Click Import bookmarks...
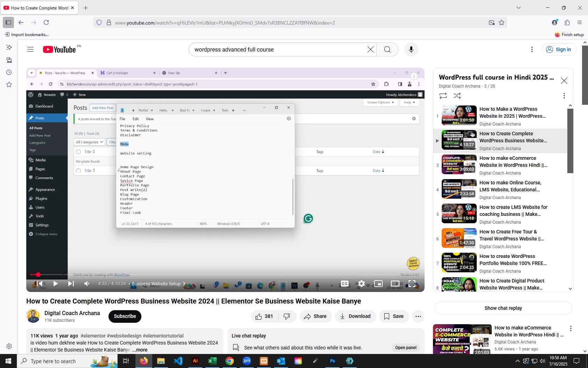The width and height of the screenshot is (588, 368). pos(27,34)
